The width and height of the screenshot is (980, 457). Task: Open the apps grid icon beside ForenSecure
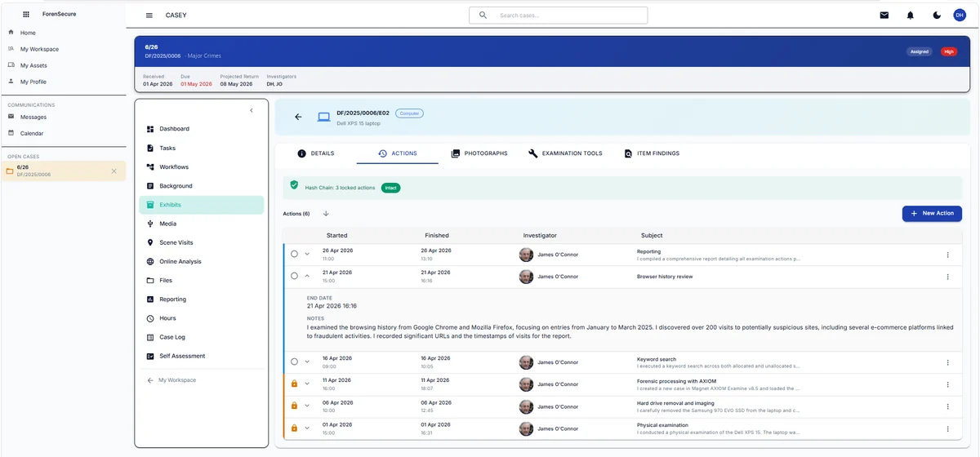26,15
